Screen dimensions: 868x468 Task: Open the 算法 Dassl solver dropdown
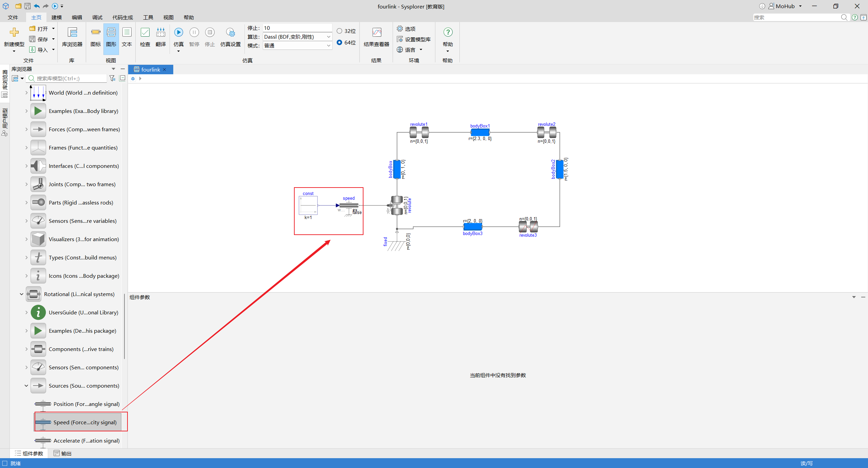(297, 37)
